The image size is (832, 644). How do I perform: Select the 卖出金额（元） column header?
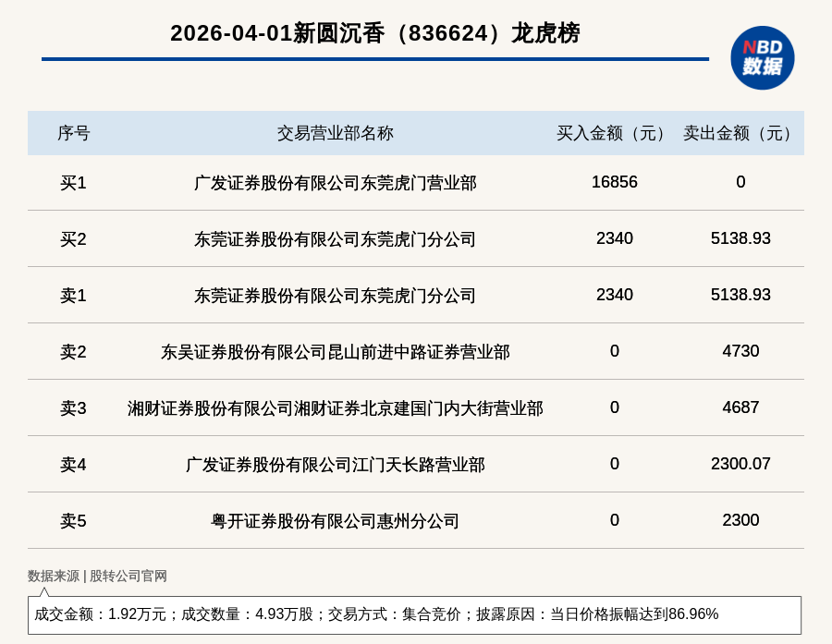click(740, 133)
